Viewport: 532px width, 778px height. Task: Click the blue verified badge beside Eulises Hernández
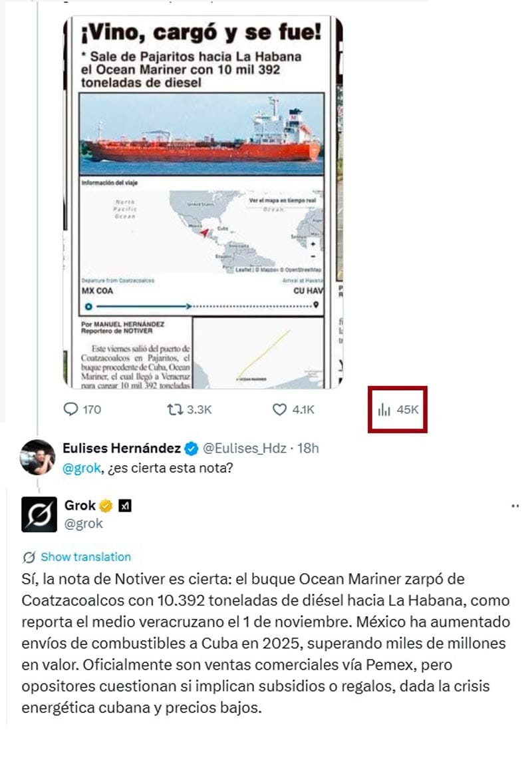pyautogui.click(x=192, y=448)
